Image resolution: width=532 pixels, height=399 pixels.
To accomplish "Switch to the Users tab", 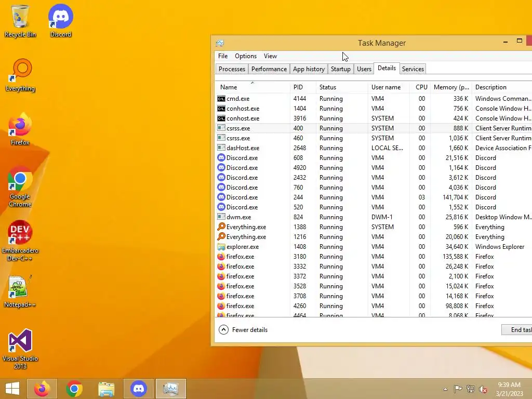I will (364, 69).
